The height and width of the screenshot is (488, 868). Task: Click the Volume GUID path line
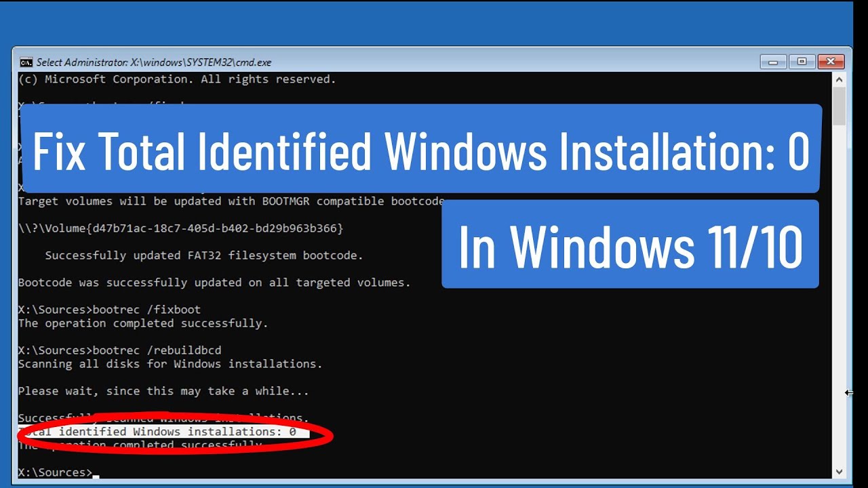pos(181,228)
